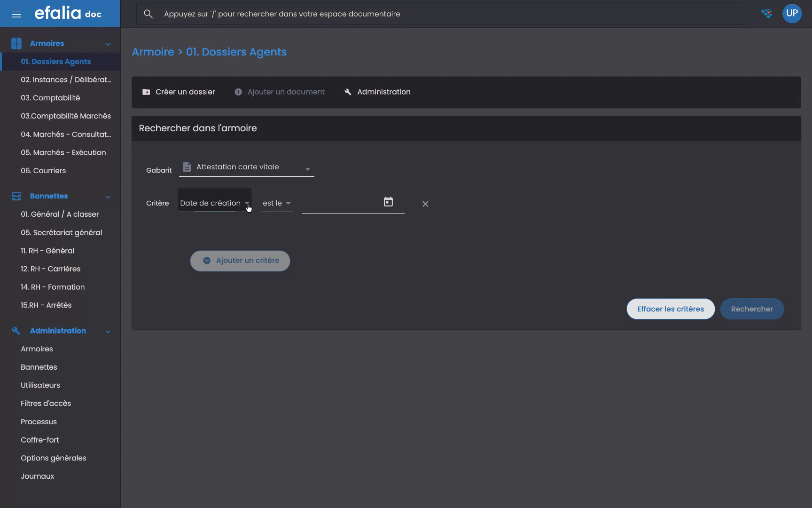The height and width of the screenshot is (508, 812).
Task: Click the wrench icon next to Administration
Action: click(348, 92)
